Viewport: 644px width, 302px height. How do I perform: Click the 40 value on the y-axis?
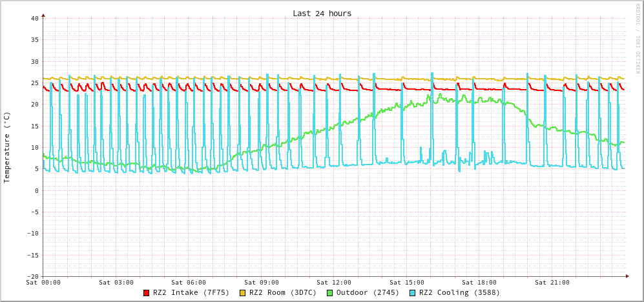tap(34, 18)
